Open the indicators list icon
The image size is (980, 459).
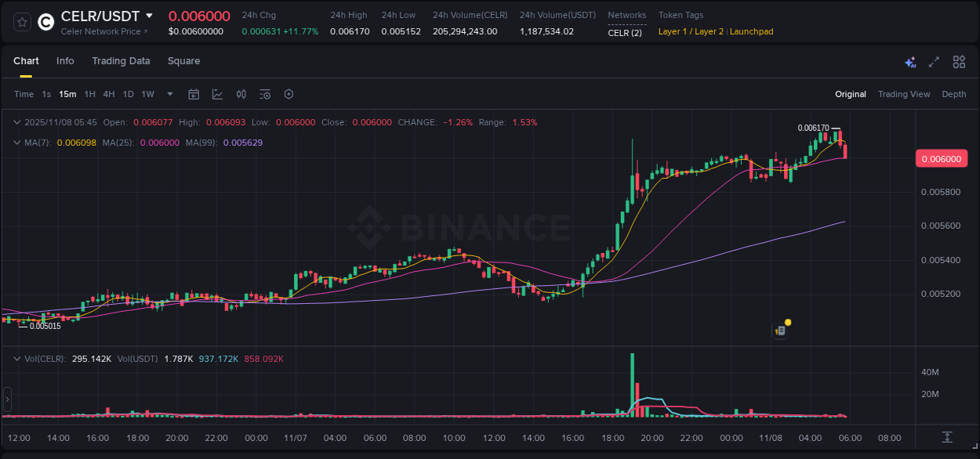coord(265,94)
